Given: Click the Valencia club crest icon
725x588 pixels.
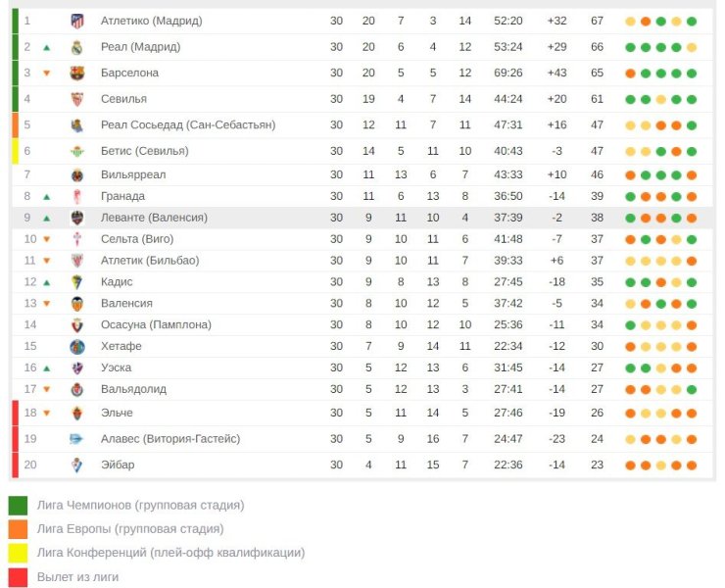Looking at the screenshot, I should (77, 304).
